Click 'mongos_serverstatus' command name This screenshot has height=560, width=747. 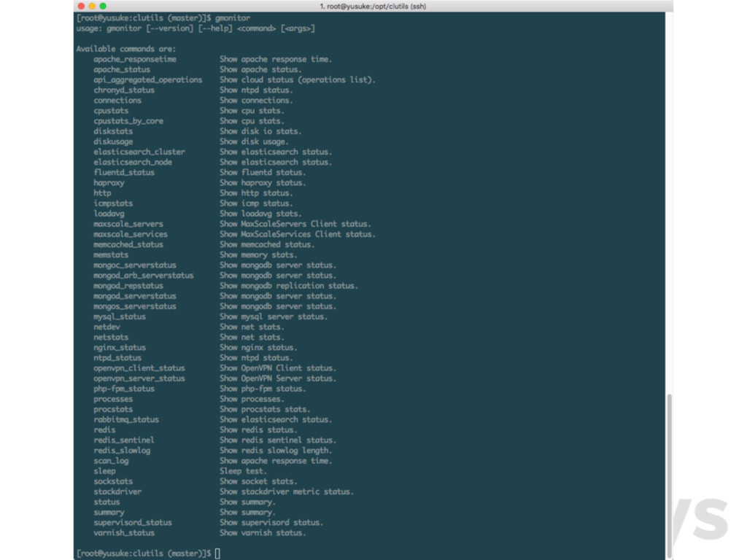[135, 306]
